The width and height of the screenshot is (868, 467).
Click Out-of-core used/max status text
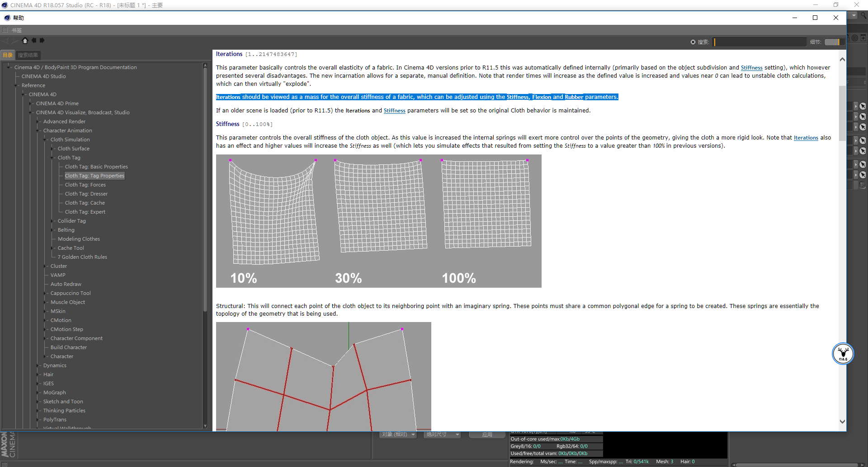[x=545, y=439]
